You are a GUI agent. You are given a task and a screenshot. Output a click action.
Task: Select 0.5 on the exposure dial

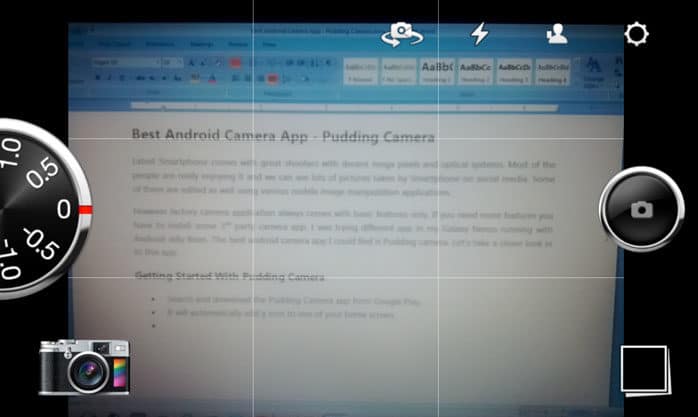point(42,172)
